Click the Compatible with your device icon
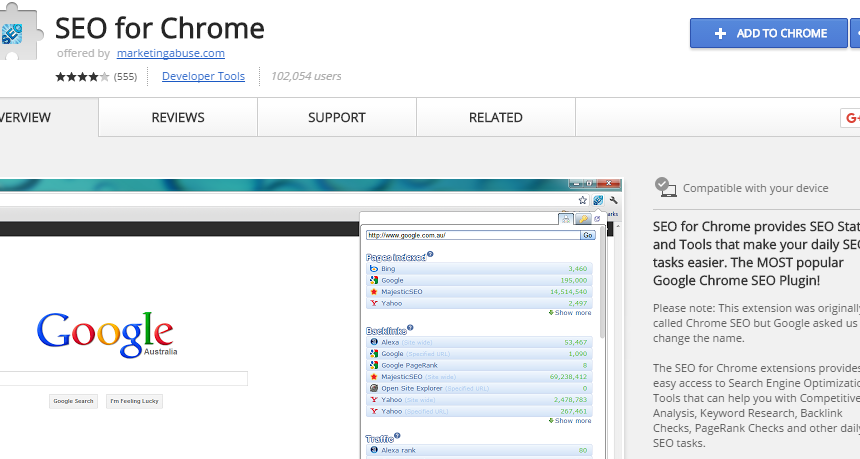The image size is (860, 459). pos(665,187)
